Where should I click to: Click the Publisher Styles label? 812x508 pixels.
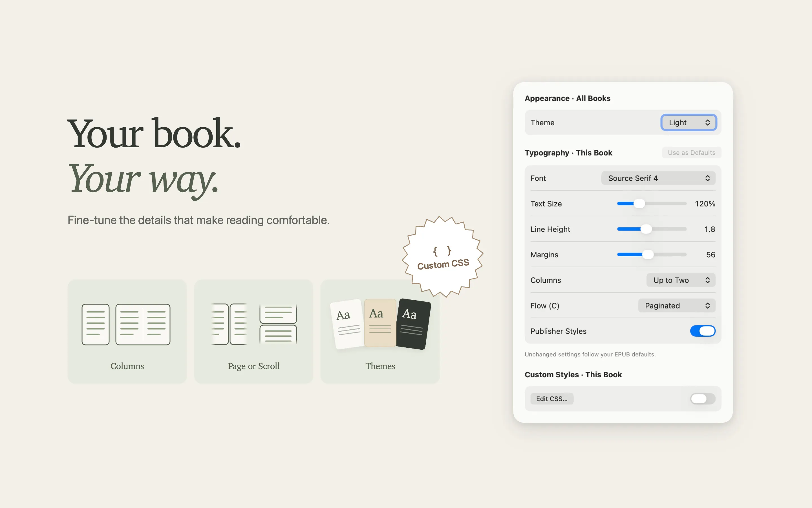click(x=558, y=331)
